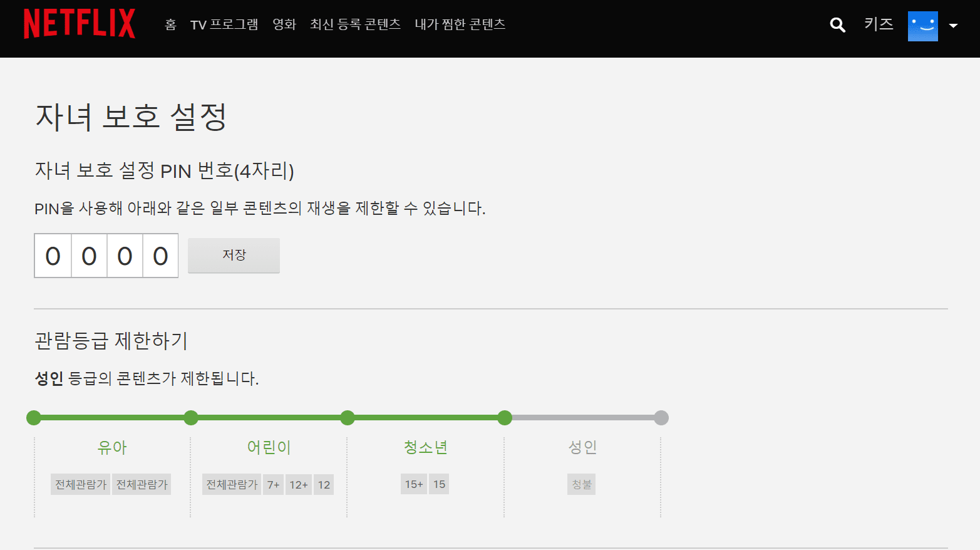Viewport: 980px width, 550px height.
Task: Click the gray end dot after 성인
Action: pos(661,418)
